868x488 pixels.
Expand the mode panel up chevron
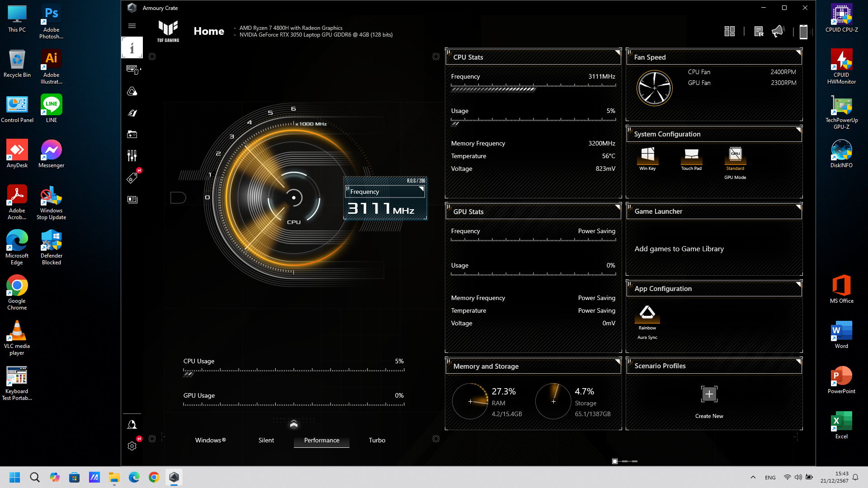tap(294, 424)
